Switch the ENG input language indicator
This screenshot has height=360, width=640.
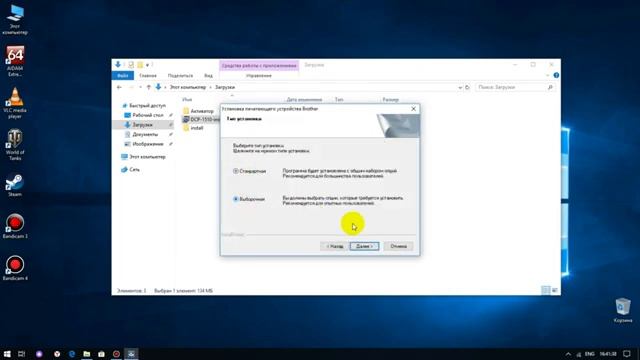[x=589, y=354]
